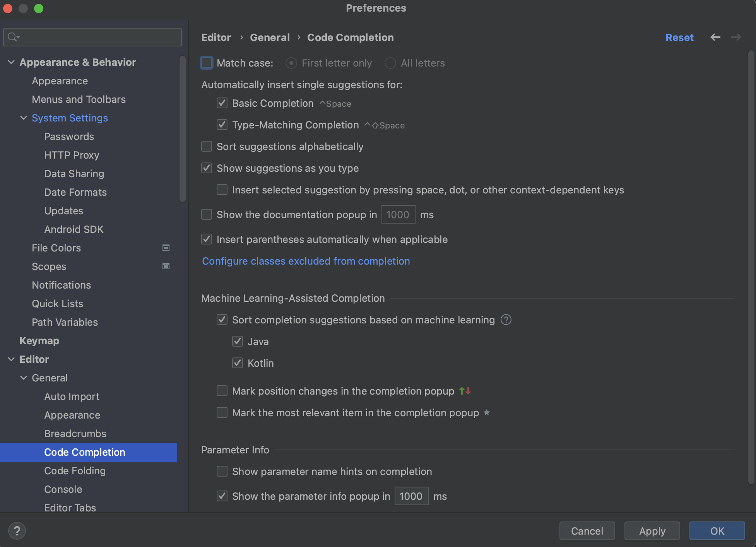This screenshot has height=547, width=756.
Task: Click the project-level icon next to File Colors
Action: click(166, 248)
